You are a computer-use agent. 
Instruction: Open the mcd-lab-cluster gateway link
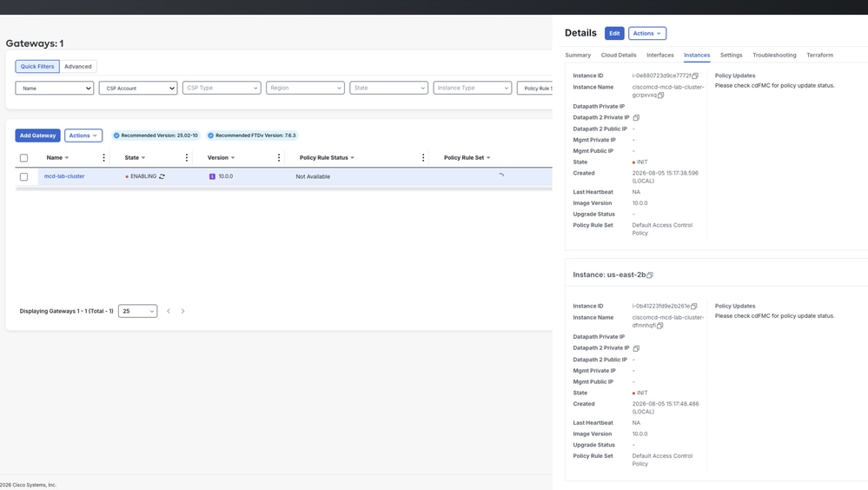tap(64, 176)
